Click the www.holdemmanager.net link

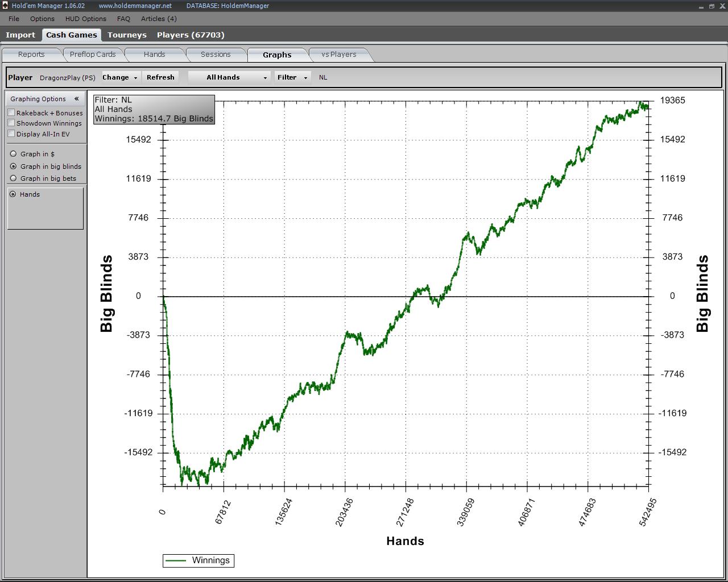point(135,6)
